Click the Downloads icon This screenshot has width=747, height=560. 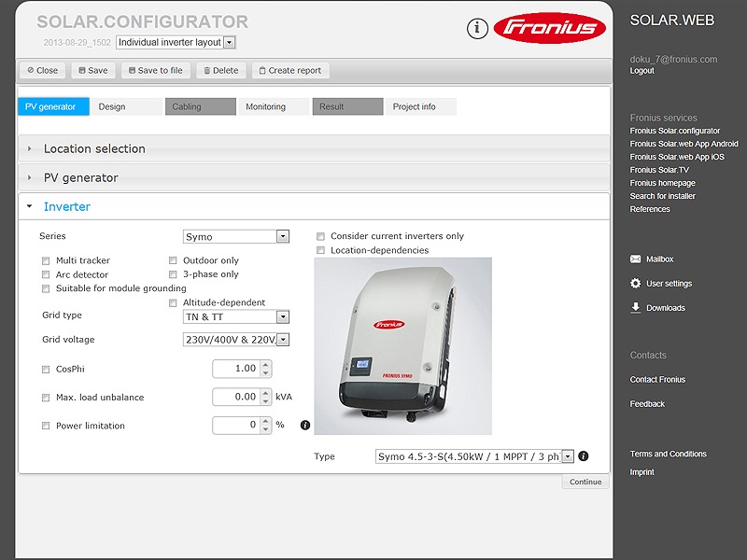635,307
